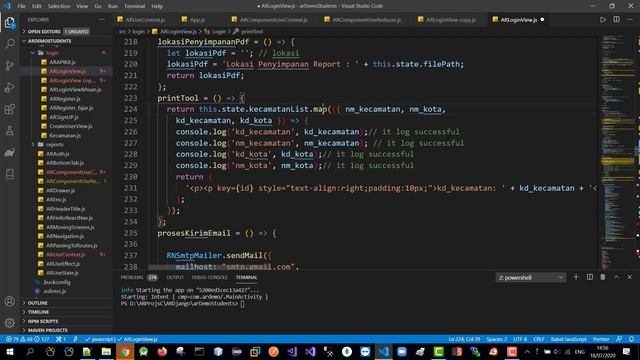Select the 2: powershell terminal dropdown
The image size is (640, 360).
(531, 278)
